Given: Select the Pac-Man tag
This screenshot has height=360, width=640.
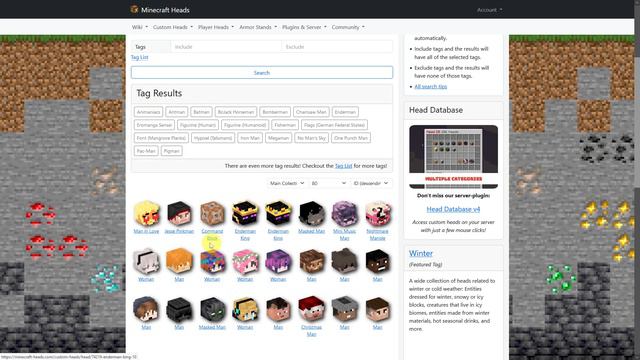Looking at the screenshot, I should (x=146, y=151).
